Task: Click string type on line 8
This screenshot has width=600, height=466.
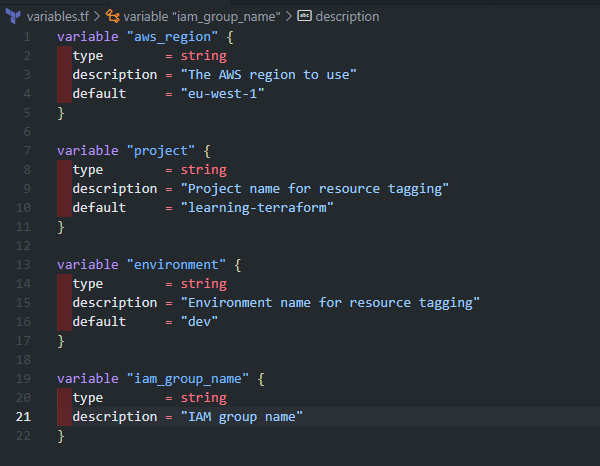Action: pyautogui.click(x=204, y=170)
